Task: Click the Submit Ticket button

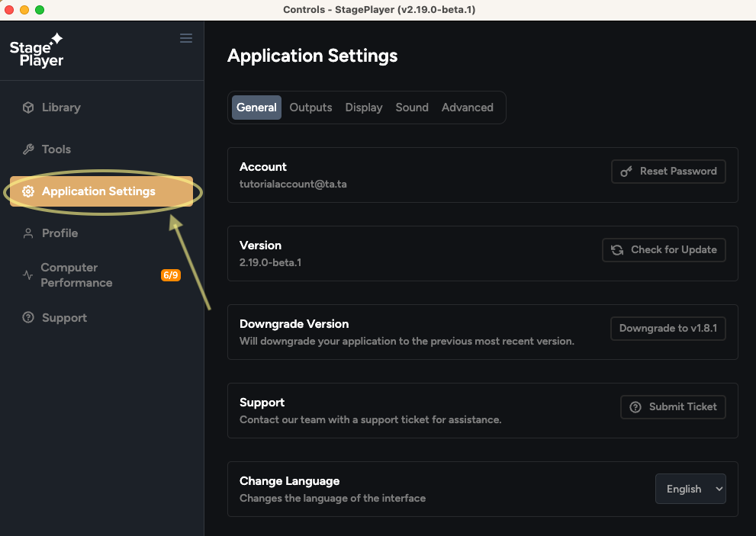Action: pos(673,407)
